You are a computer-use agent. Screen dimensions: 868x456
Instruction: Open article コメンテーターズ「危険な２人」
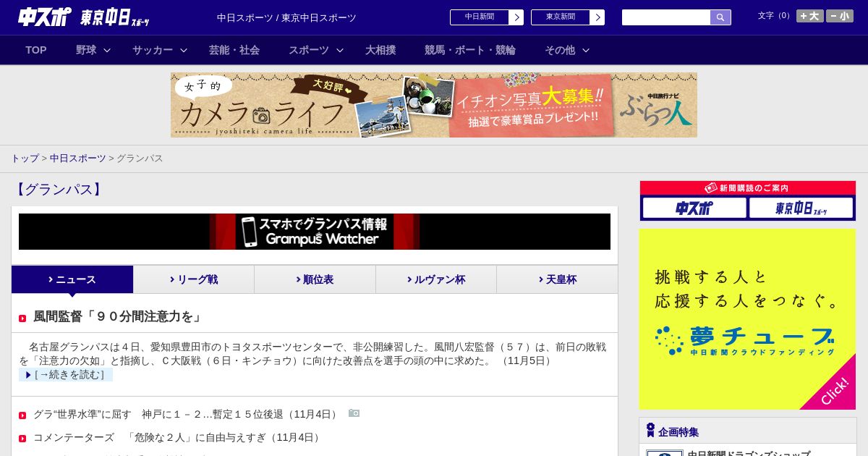(x=178, y=437)
